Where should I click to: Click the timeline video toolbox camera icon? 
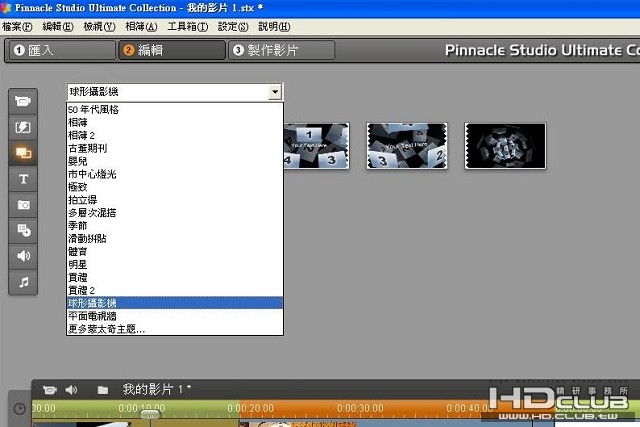(x=50, y=390)
